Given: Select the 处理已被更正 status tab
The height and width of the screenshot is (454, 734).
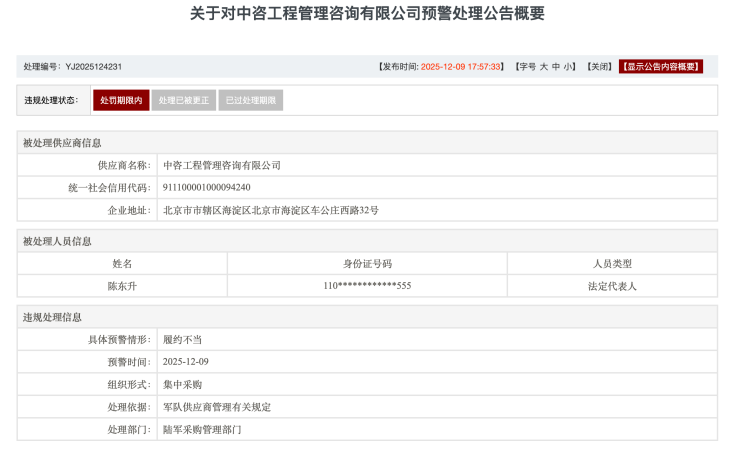Looking at the screenshot, I should click(x=184, y=100).
